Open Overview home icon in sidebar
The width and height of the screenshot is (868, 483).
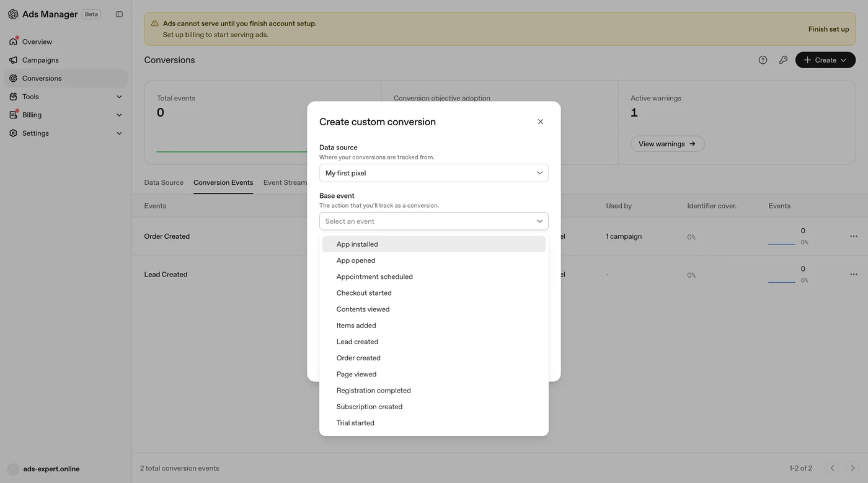click(x=13, y=42)
